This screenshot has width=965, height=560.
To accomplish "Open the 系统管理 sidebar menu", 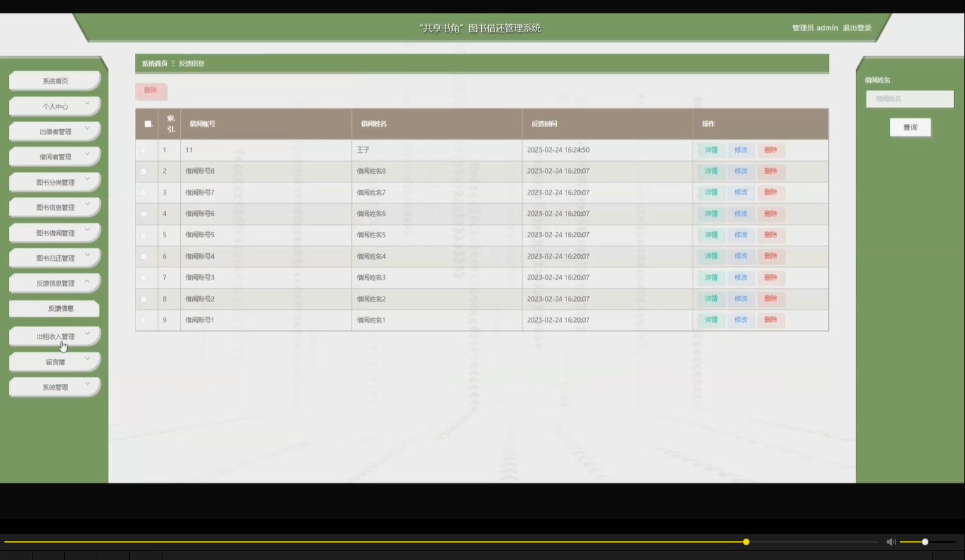I will point(55,387).
